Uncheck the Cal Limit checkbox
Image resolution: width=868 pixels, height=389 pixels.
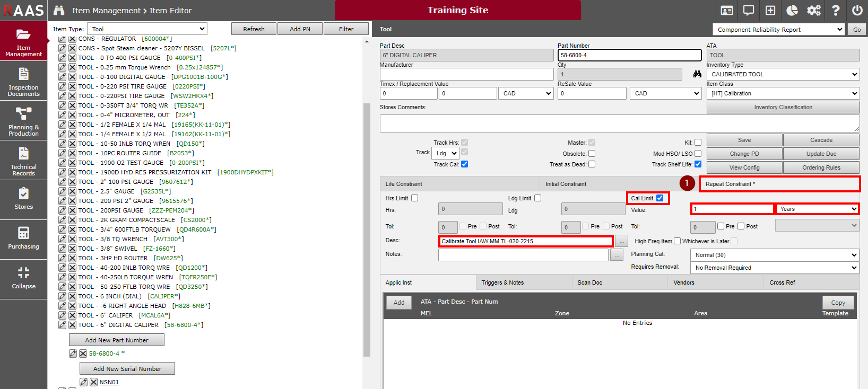click(x=659, y=198)
